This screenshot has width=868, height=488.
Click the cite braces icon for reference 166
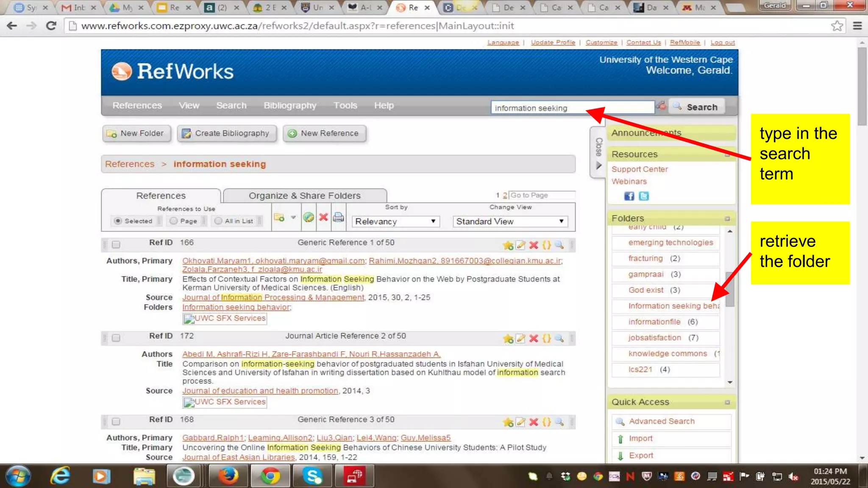point(547,245)
